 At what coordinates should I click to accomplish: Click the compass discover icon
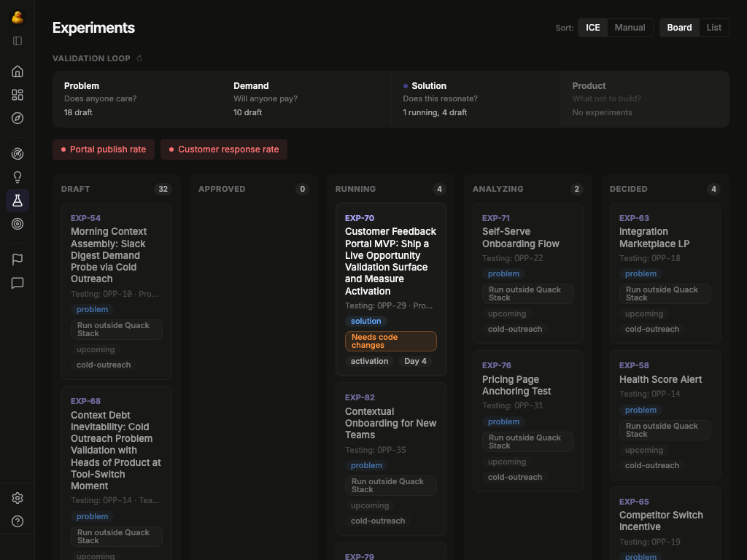pos(18,118)
